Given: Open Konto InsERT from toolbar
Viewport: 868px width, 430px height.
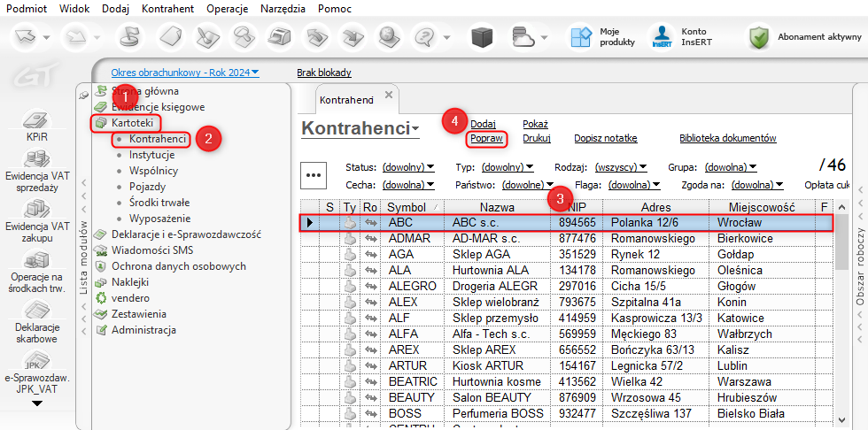Looking at the screenshot, I should pos(662,36).
